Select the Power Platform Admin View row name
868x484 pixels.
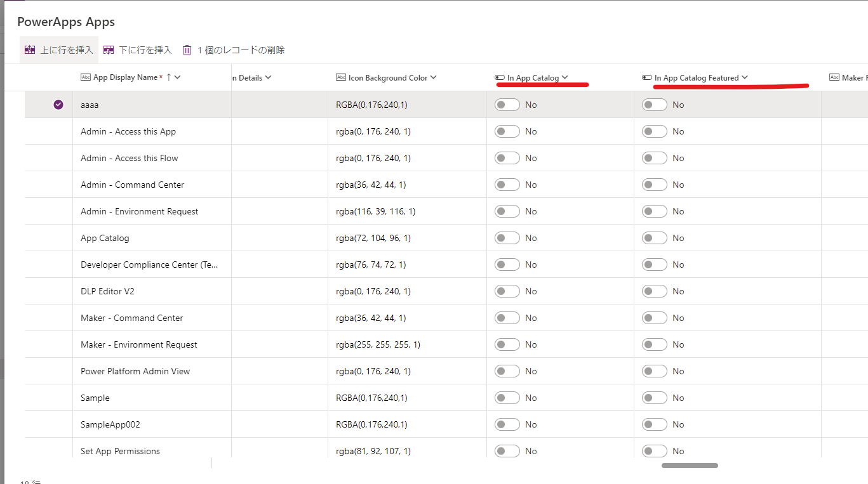(x=135, y=371)
